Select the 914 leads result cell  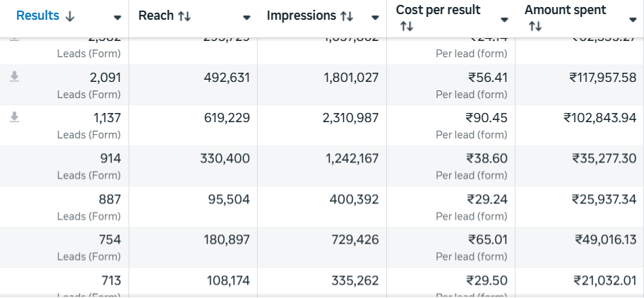click(x=109, y=159)
